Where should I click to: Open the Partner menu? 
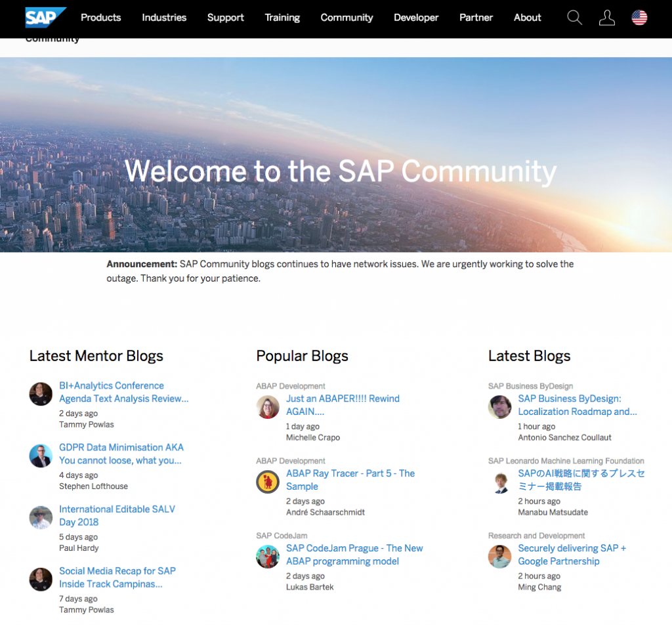pos(476,18)
